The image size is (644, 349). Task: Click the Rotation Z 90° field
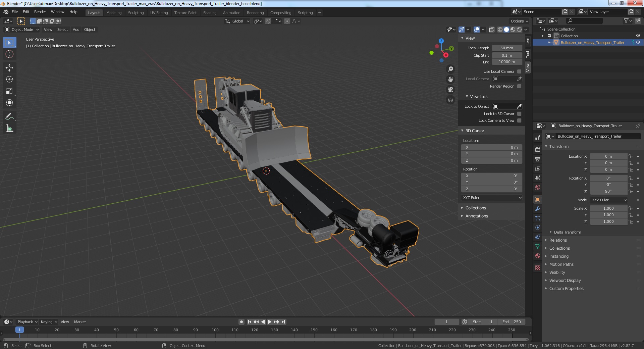tap(608, 191)
